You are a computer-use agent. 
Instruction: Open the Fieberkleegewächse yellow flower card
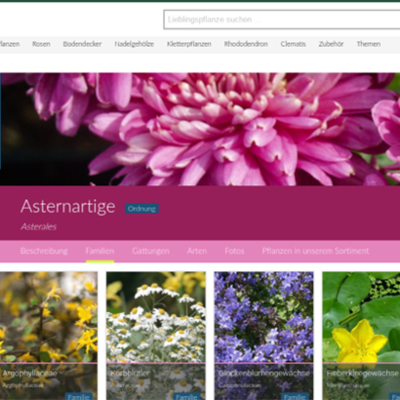361,336
